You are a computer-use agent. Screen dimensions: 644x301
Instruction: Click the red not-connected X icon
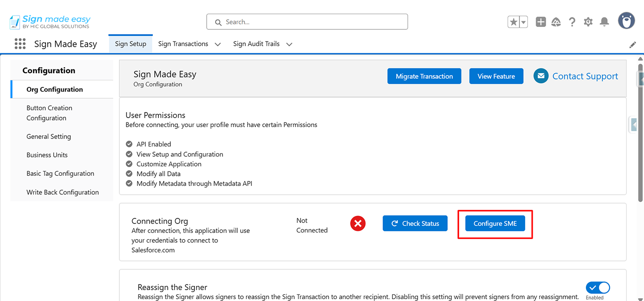pyautogui.click(x=358, y=223)
